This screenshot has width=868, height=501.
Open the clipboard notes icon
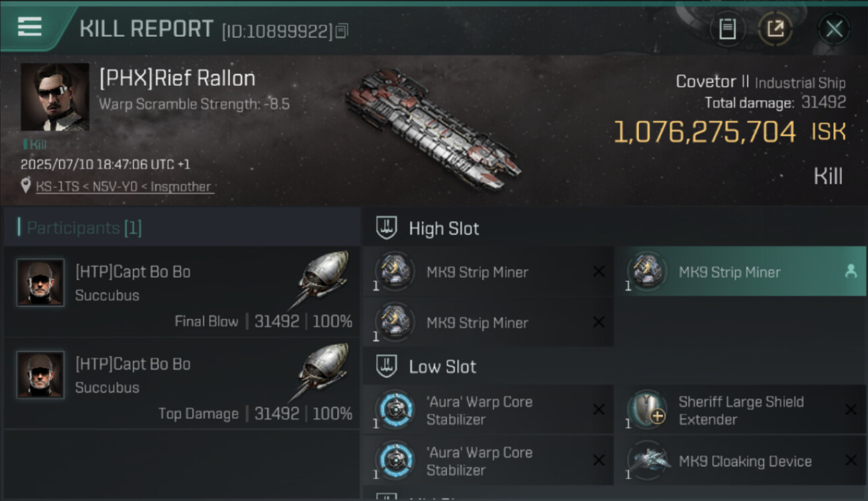coord(727,29)
